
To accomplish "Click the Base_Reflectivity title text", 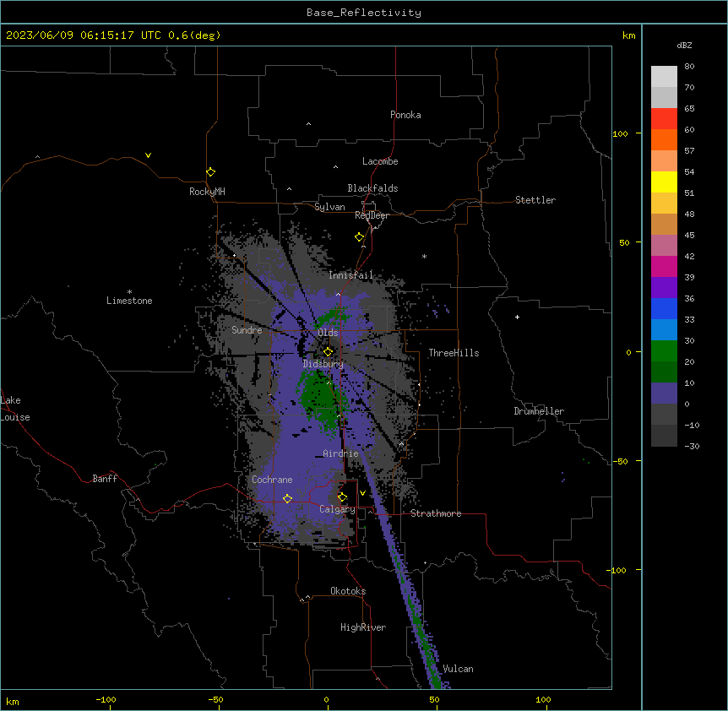I will pos(364,13).
